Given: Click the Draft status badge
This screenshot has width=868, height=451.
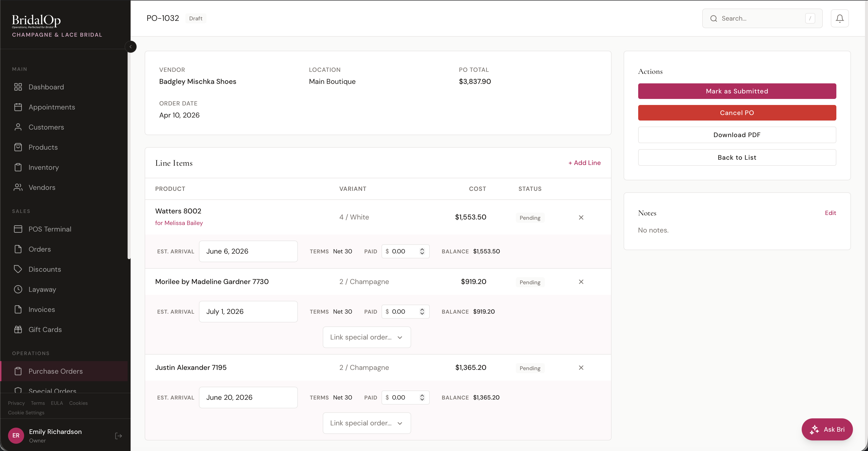Looking at the screenshot, I should (x=196, y=19).
